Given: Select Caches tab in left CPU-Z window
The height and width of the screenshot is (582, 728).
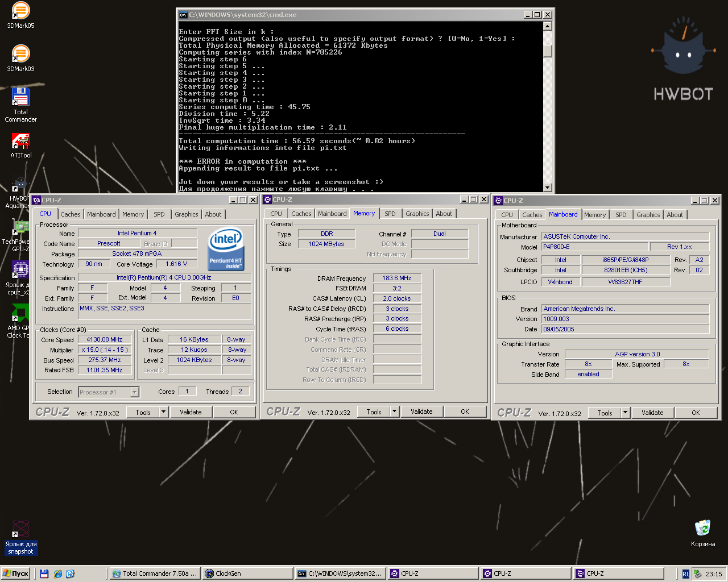Looking at the screenshot, I should click(71, 214).
